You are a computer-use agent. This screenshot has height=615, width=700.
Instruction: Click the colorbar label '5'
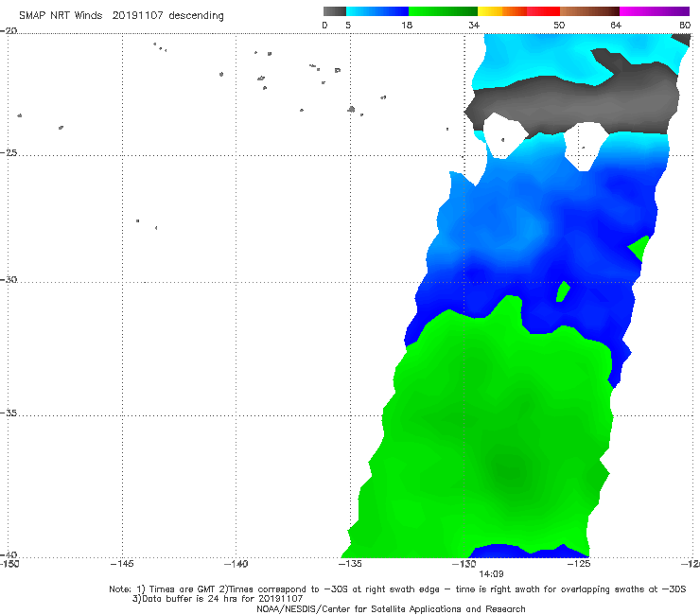348,26
